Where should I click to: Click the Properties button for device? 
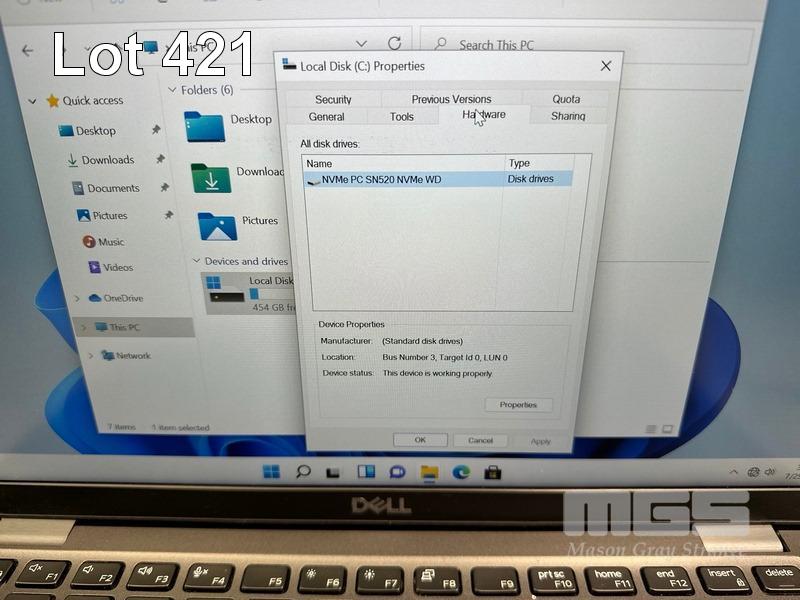518,405
